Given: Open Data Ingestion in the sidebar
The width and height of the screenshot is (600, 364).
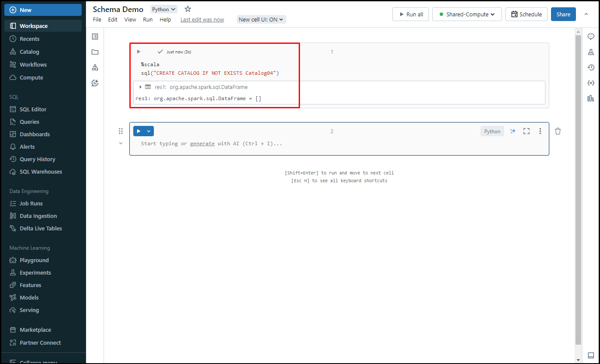Looking at the screenshot, I should pos(43,216).
